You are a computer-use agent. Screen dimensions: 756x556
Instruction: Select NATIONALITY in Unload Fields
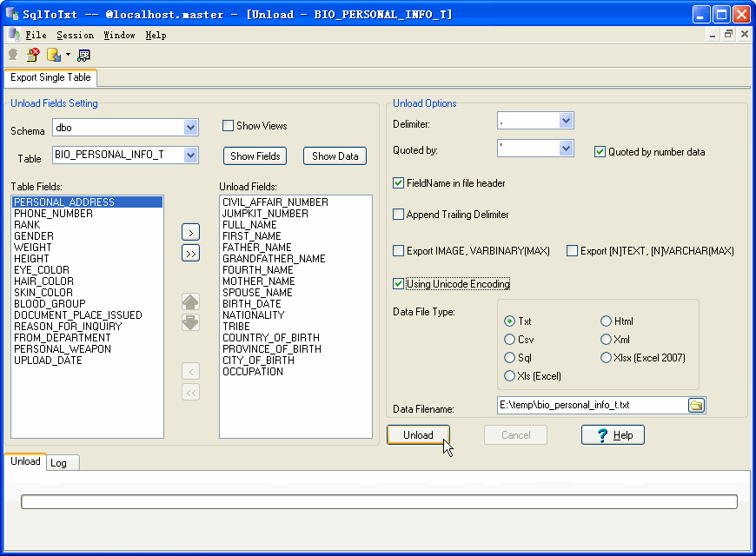295,315
